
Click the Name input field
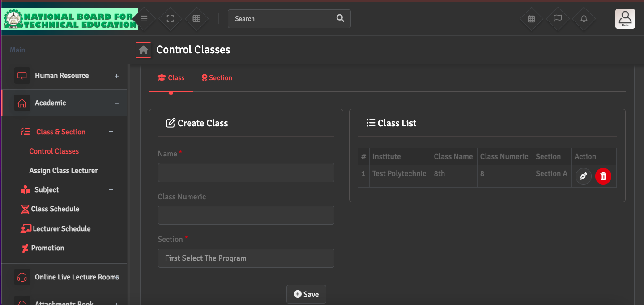[x=246, y=172]
